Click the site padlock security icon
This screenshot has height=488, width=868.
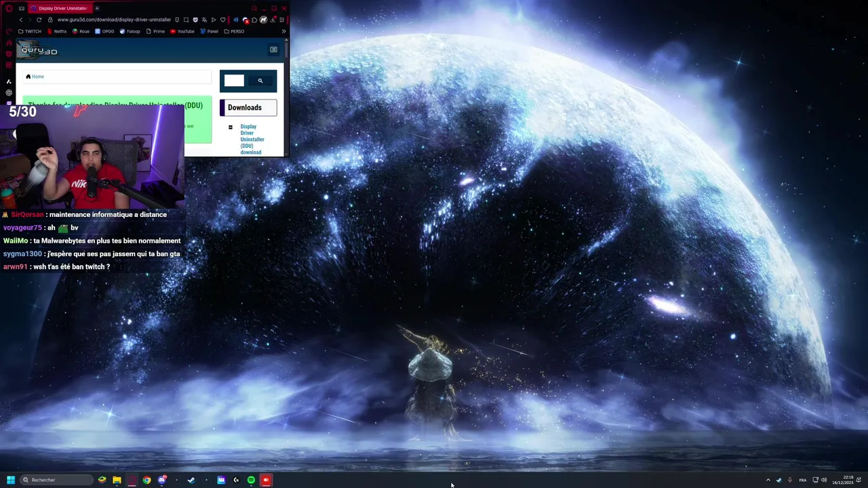(x=51, y=20)
